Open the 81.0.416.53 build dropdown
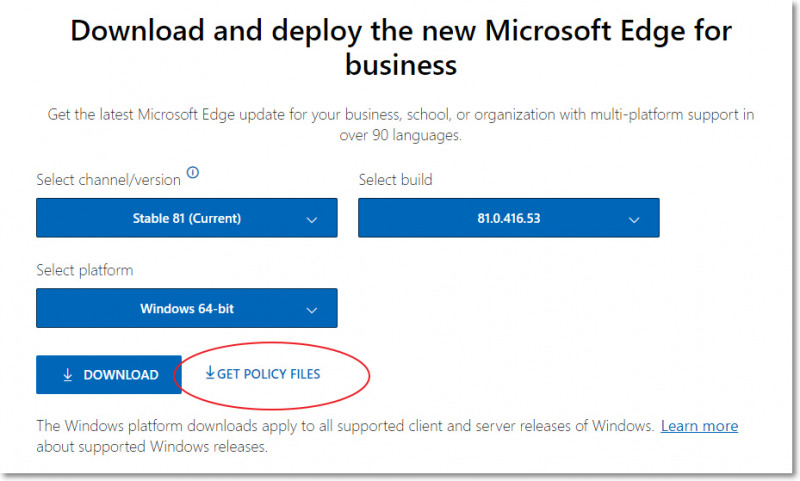This screenshot has height=481, width=800. pos(509,218)
